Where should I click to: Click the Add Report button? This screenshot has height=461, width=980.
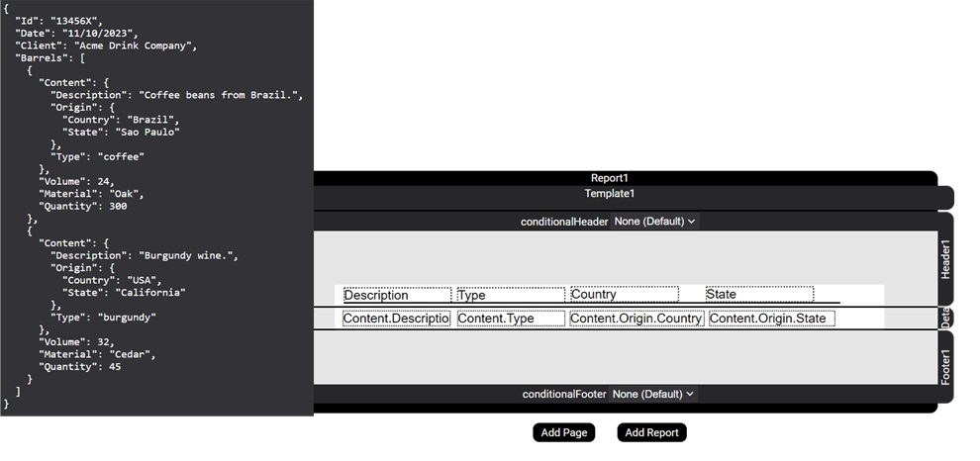click(x=651, y=432)
